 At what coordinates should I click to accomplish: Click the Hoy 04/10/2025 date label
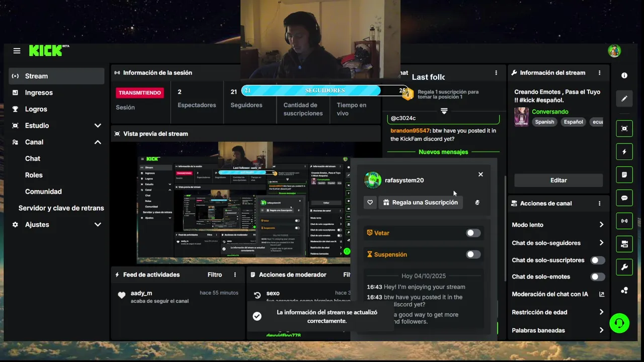tap(424, 276)
